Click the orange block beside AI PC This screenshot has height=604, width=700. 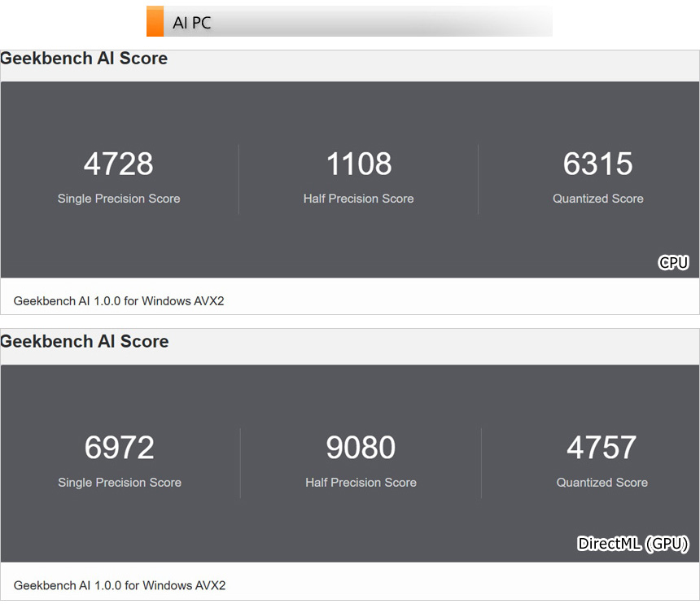coord(155,22)
